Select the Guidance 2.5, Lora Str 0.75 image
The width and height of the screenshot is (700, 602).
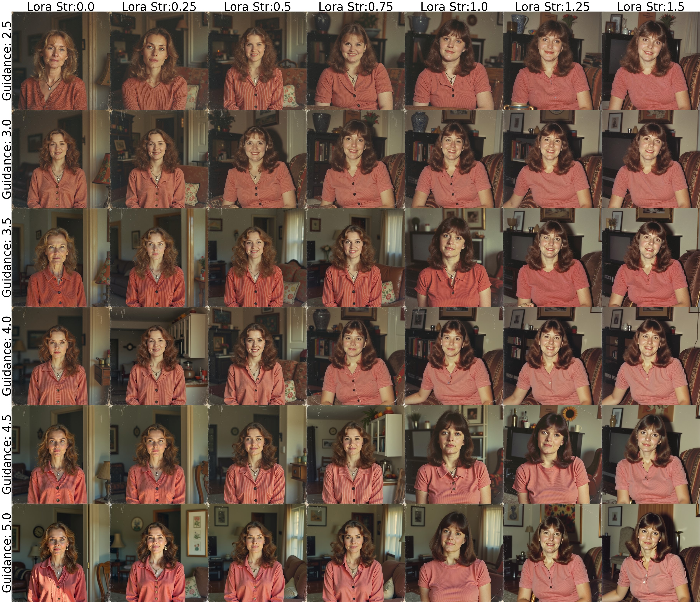356,61
